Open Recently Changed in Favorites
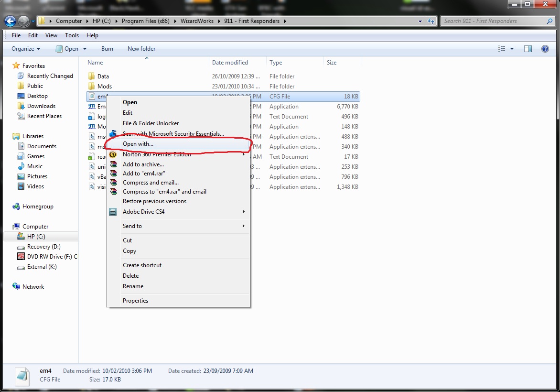560x392 pixels. pyautogui.click(x=50, y=76)
